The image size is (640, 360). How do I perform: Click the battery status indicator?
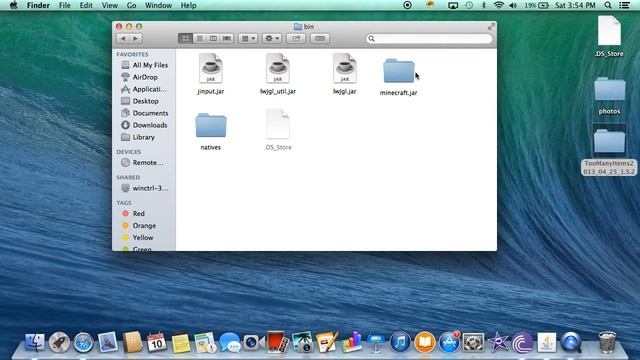click(x=537, y=5)
